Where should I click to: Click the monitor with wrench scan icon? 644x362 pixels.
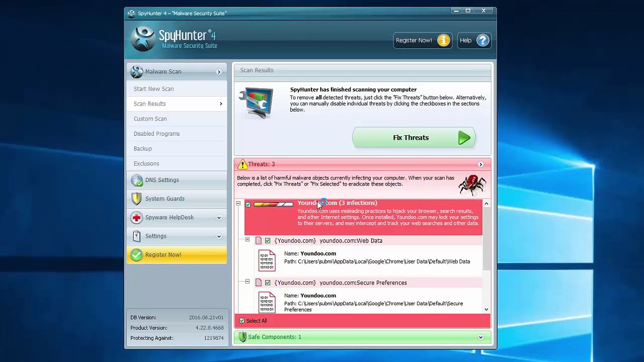click(257, 103)
